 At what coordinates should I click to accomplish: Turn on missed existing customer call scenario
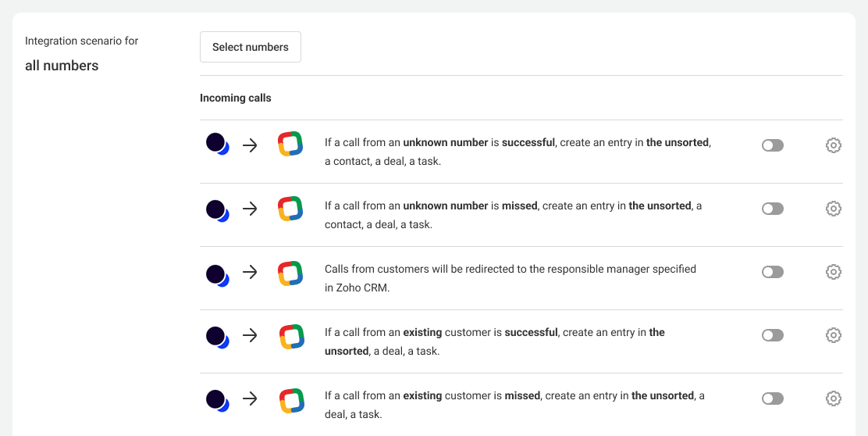pos(772,398)
